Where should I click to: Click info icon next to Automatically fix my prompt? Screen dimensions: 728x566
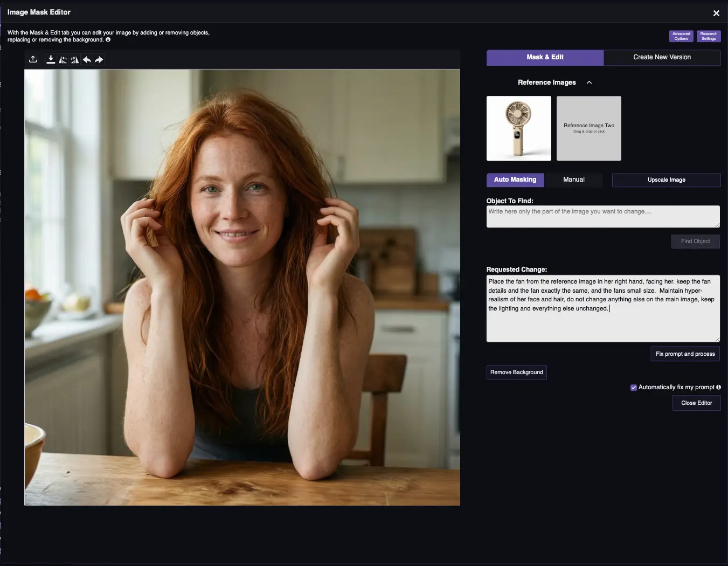tap(718, 387)
